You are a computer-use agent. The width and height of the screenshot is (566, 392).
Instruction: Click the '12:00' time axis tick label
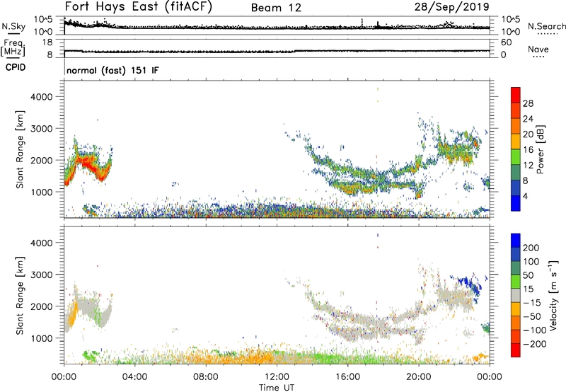277,377
